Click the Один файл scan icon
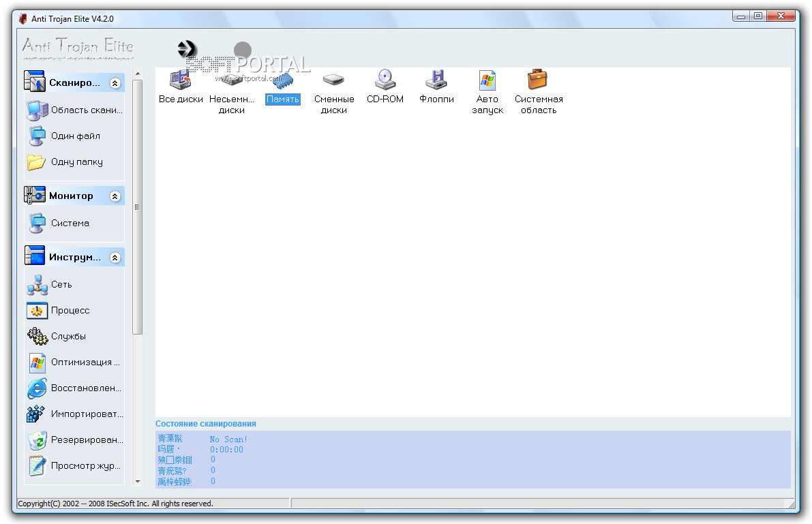 37,136
